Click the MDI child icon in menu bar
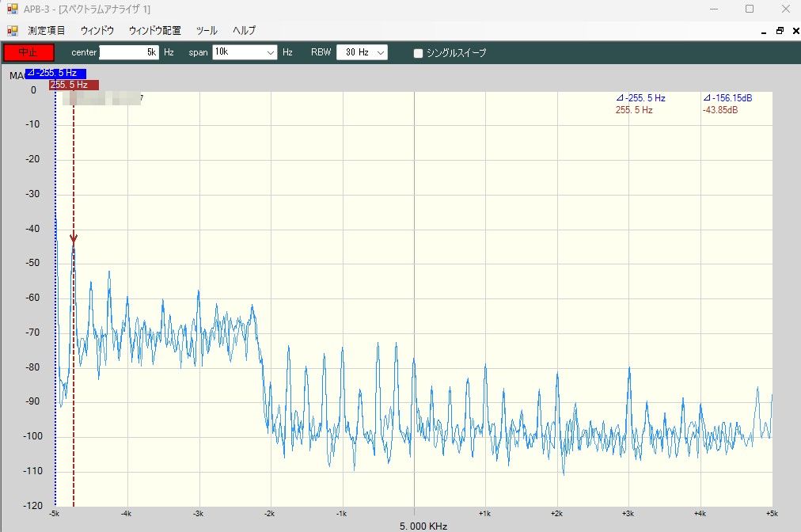 [x=12, y=31]
